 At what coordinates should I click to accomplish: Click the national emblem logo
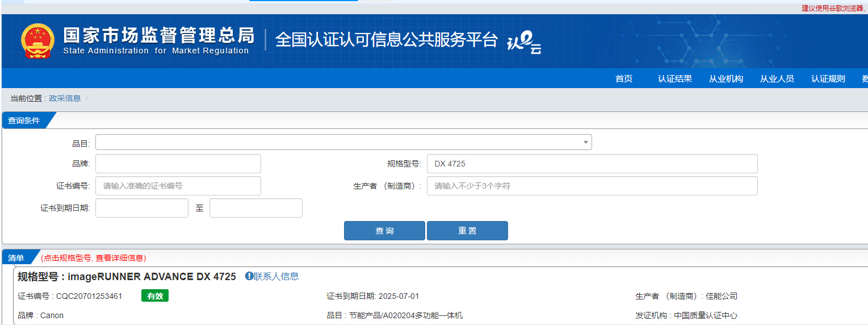click(38, 41)
